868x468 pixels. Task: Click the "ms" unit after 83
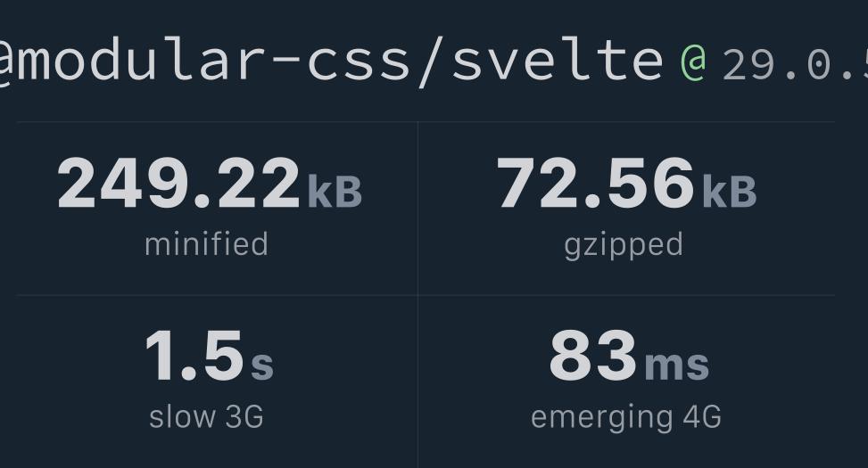676,365
